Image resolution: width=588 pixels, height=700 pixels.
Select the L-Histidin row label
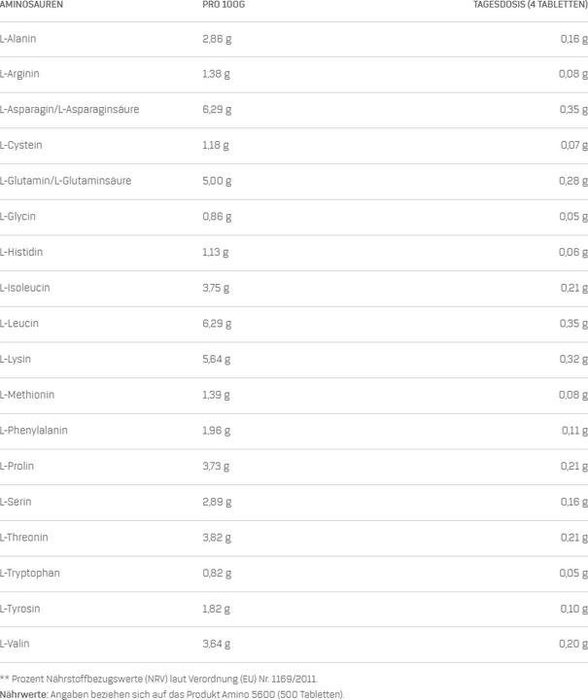tap(21, 252)
